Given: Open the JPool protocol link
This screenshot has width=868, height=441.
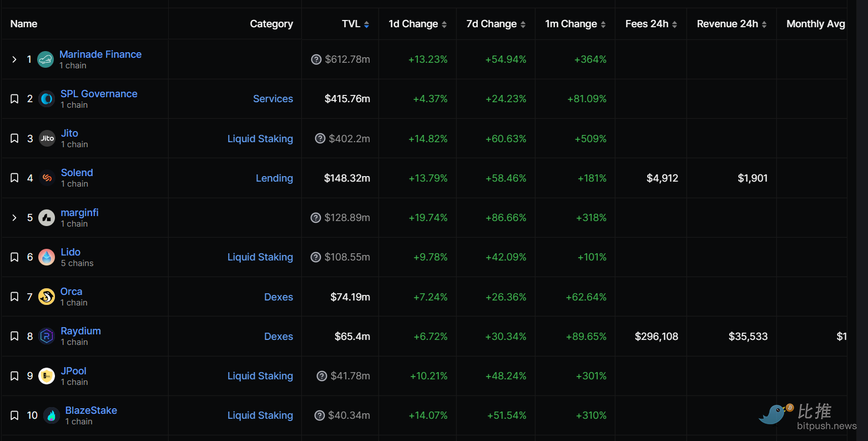Looking at the screenshot, I should click(x=74, y=371).
